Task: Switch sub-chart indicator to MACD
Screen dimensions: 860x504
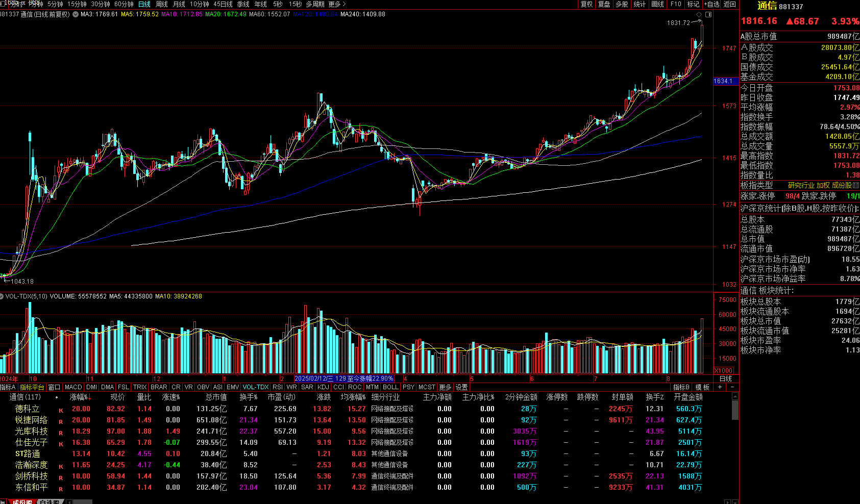Action: [x=73, y=387]
